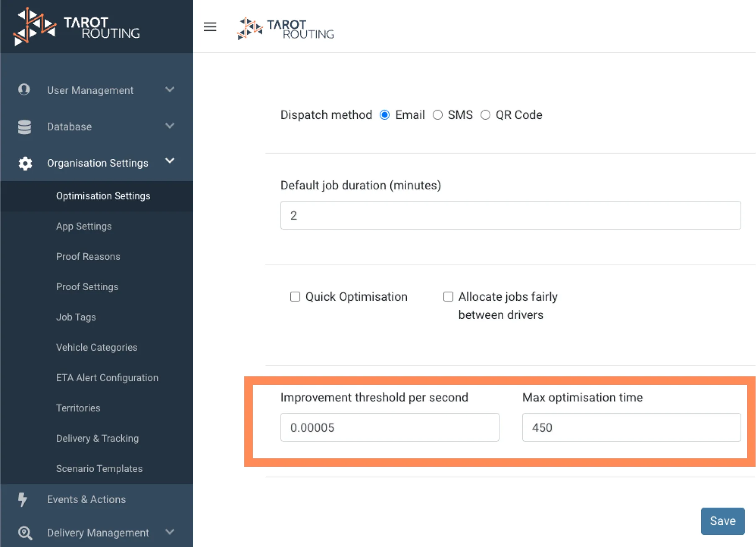Click the Delivery Management menu label

(98, 533)
